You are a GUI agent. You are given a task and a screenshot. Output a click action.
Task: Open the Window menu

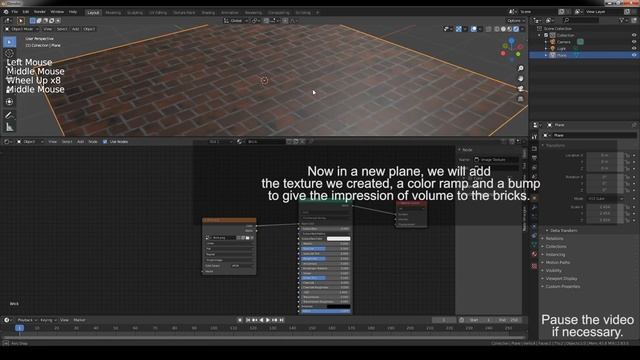57,12
